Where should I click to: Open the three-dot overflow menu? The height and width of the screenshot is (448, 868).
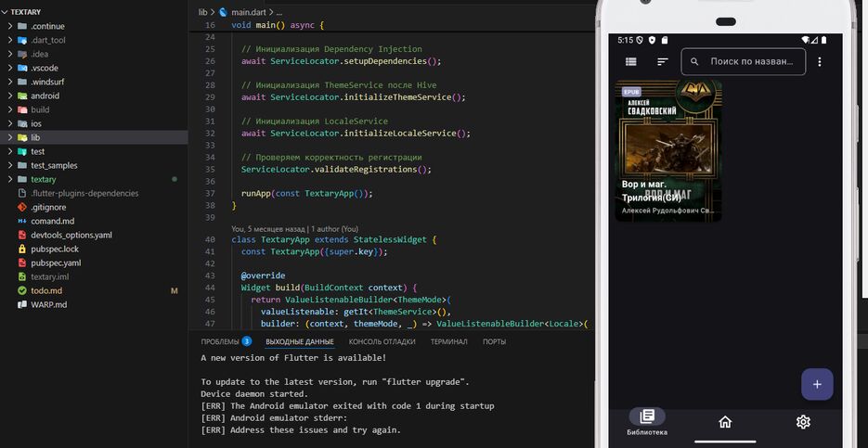pos(820,62)
